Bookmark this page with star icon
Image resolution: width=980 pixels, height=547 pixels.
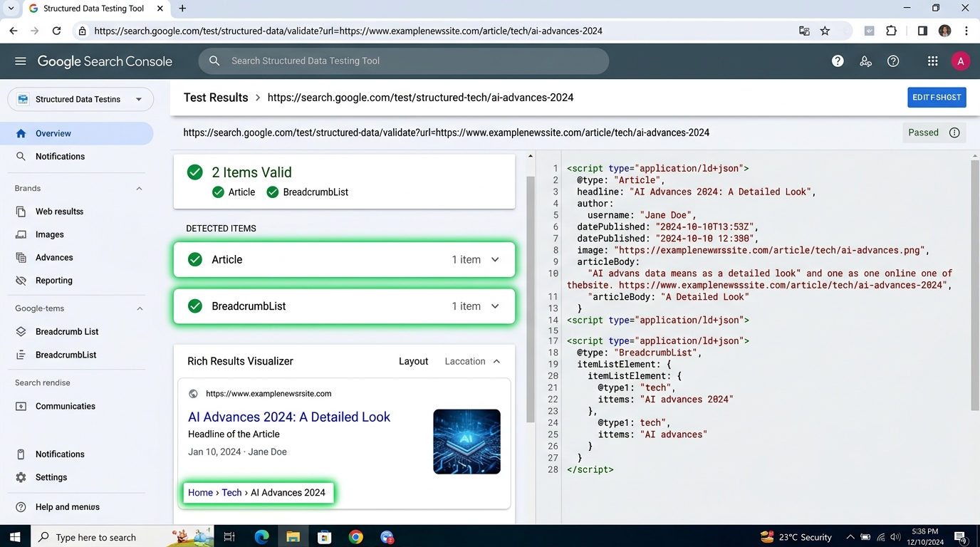pos(825,31)
